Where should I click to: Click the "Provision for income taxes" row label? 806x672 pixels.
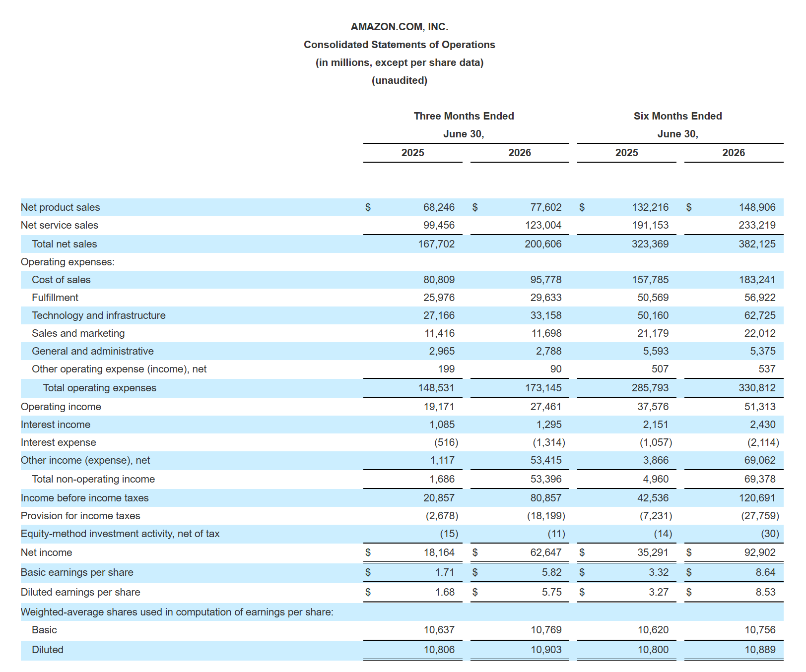click(80, 516)
